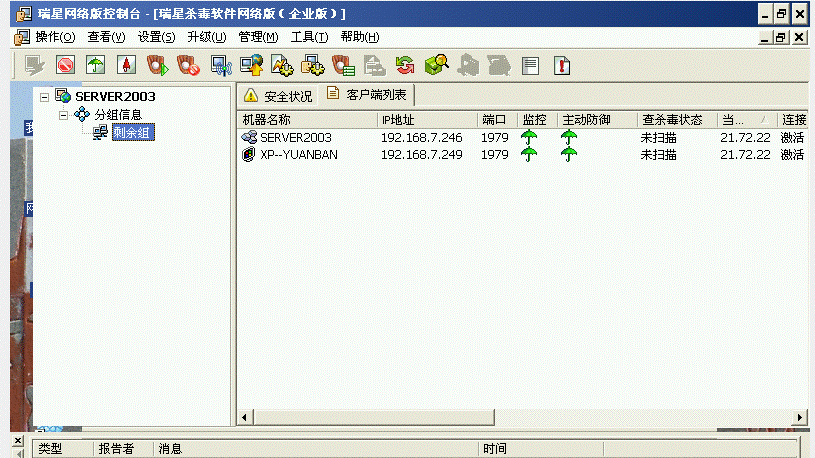The height and width of the screenshot is (458, 815).
Task: Click the SERVER2003 tree node globe icon
Action: click(x=63, y=96)
